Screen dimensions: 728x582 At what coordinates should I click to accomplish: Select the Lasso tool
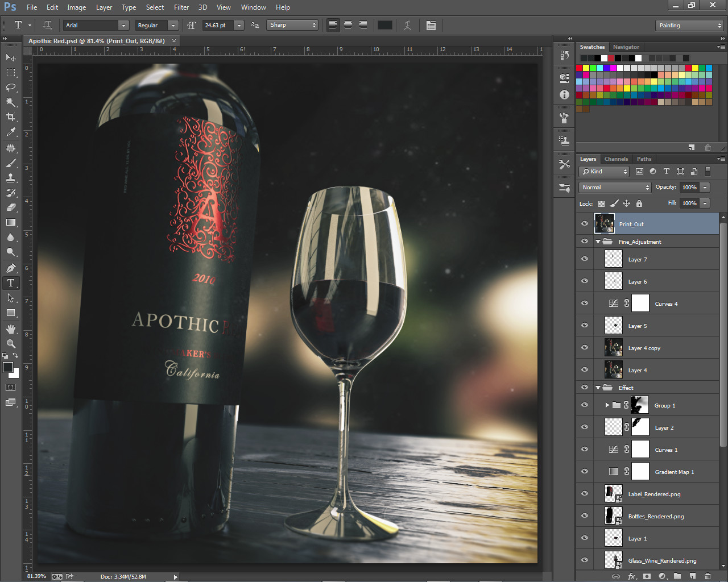click(x=11, y=87)
